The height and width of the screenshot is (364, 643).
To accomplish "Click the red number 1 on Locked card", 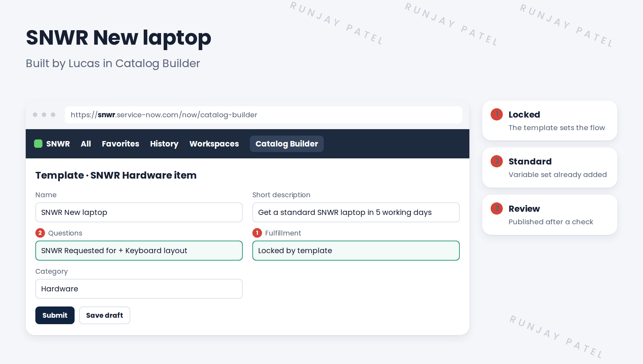I will pos(497,114).
